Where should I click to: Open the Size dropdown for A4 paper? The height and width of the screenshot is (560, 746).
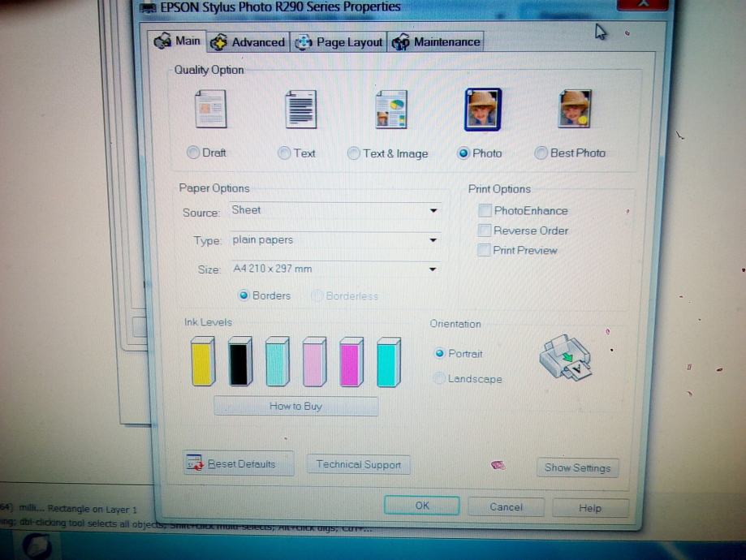click(x=433, y=269)
